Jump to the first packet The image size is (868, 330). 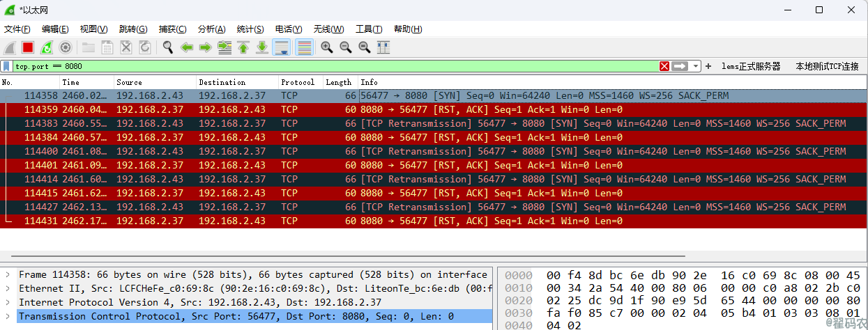point(243,47)
